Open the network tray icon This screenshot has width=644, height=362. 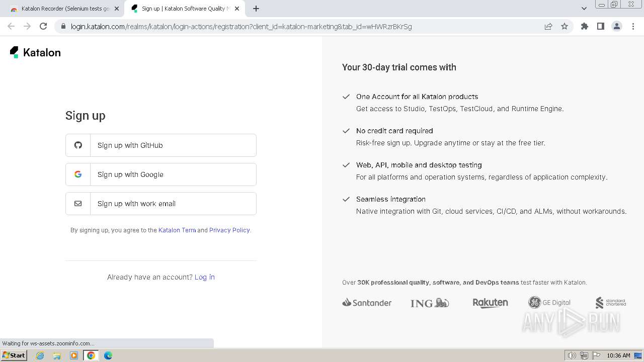click(x=584, y=355)
